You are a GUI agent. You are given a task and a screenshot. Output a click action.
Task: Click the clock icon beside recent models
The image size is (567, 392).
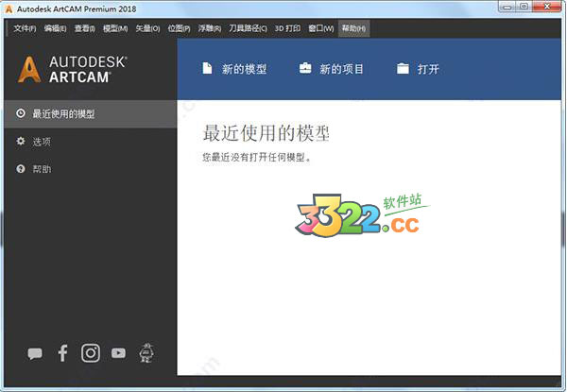pyautogui.click(x=21, y=113)
